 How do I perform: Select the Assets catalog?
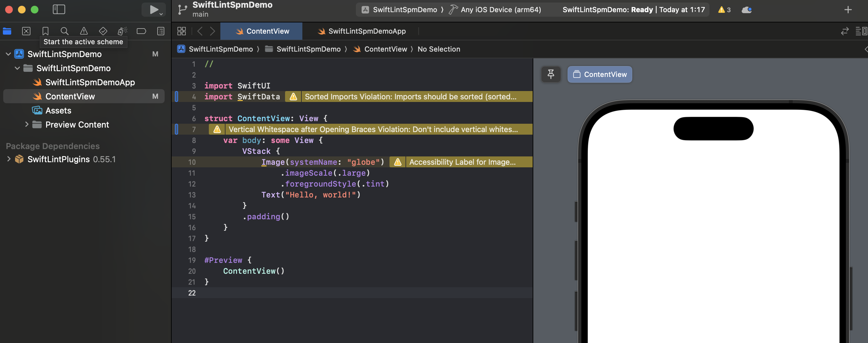coord(84,111)
